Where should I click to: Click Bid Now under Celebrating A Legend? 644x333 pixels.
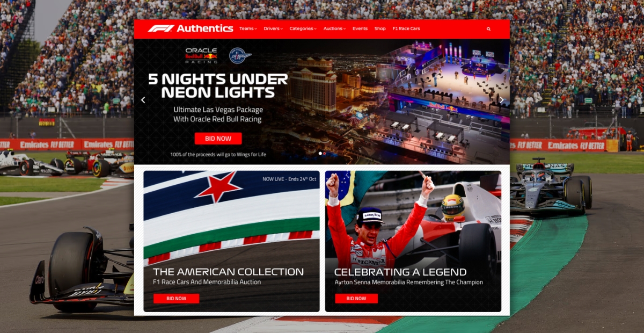click(356, 299)
